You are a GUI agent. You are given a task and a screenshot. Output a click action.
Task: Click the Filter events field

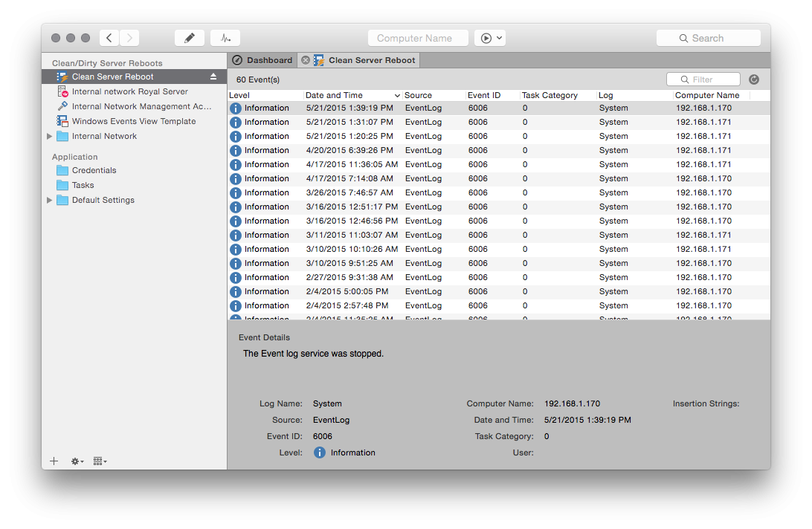point(703,79)
